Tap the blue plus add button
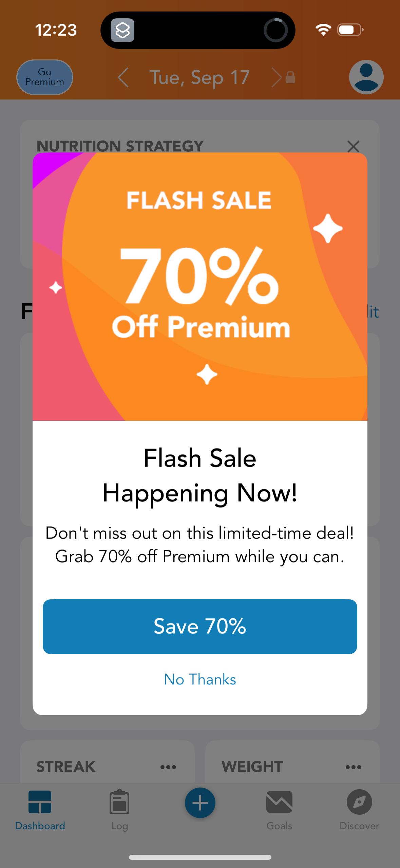This screenshot has width=400, height=868. point(200,802)
